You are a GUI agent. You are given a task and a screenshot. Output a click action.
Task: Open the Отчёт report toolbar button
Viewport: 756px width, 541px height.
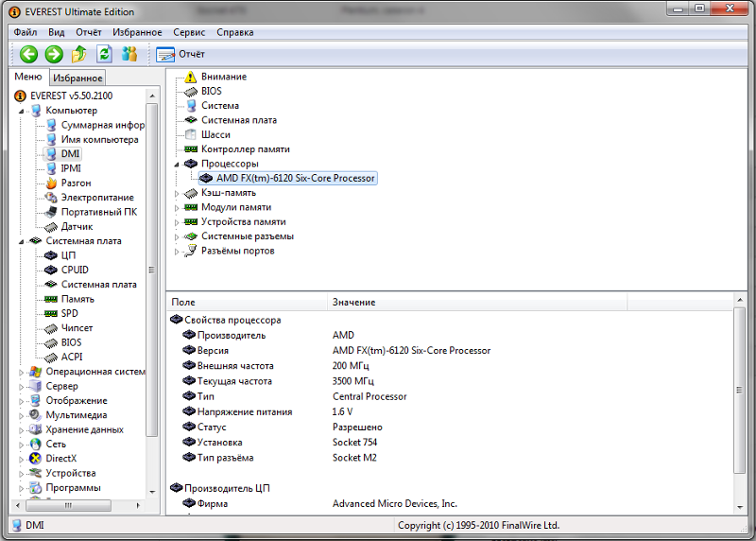pyautogui.click(x=180, y=54)
